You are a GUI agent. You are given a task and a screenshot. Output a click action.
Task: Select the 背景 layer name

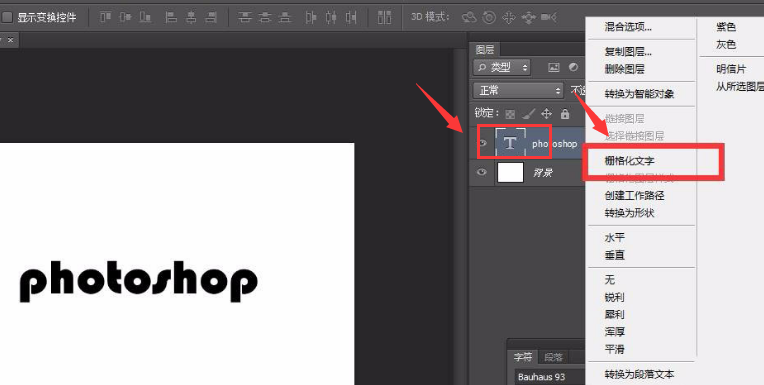[542, 173]
